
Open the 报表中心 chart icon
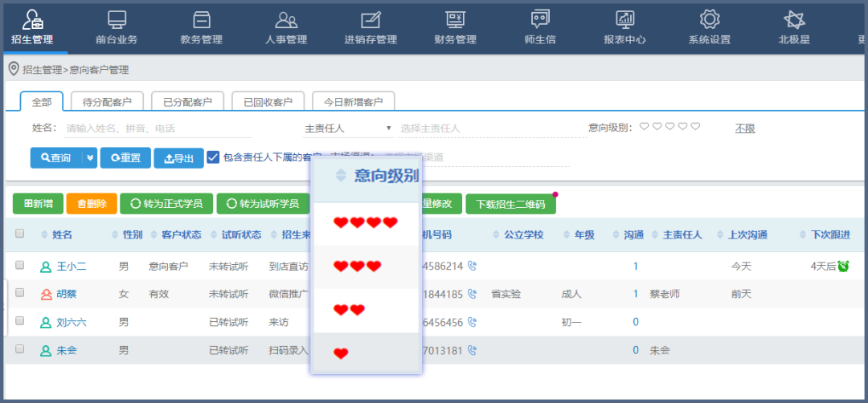624,19
